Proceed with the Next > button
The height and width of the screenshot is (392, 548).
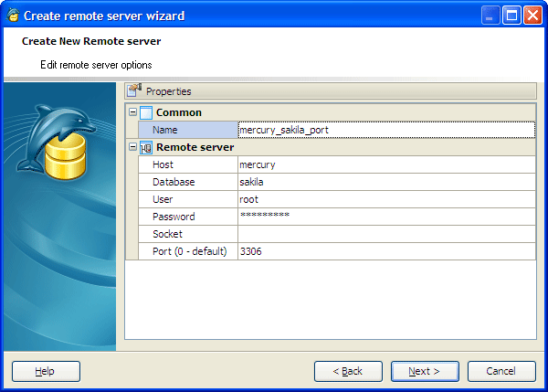pyautogui.click(x=425, y=371)
